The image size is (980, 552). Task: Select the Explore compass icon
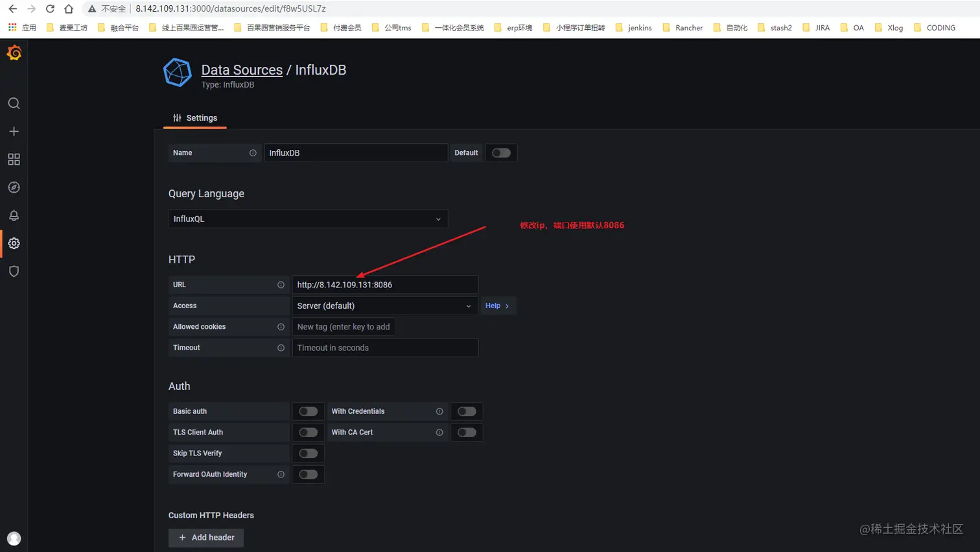tap(14, 187)
